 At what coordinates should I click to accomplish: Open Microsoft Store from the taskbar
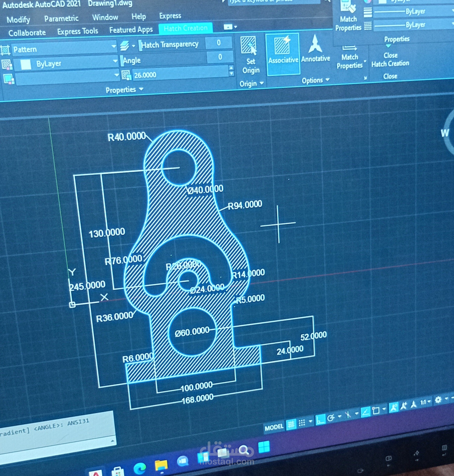[x=117, y=471]
